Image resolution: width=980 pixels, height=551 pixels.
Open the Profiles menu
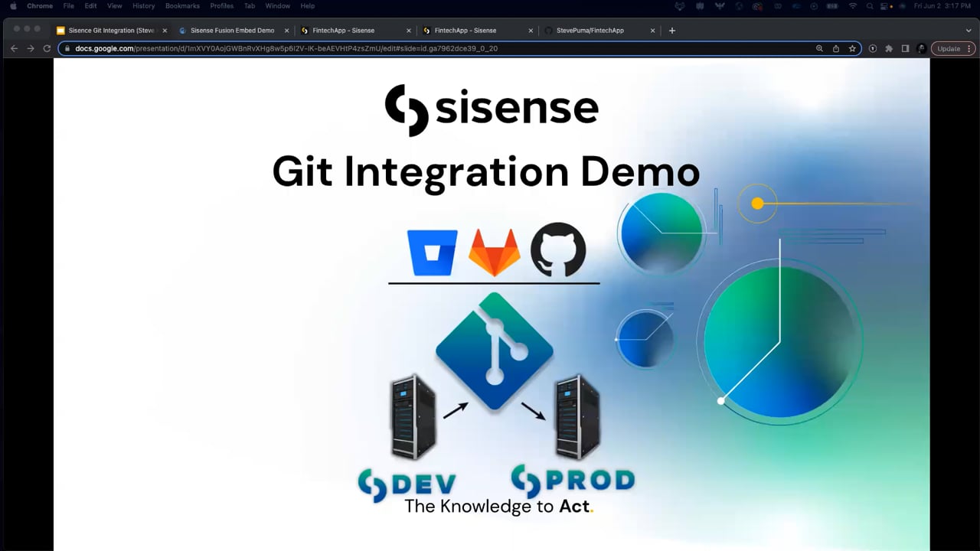point(222,6)
